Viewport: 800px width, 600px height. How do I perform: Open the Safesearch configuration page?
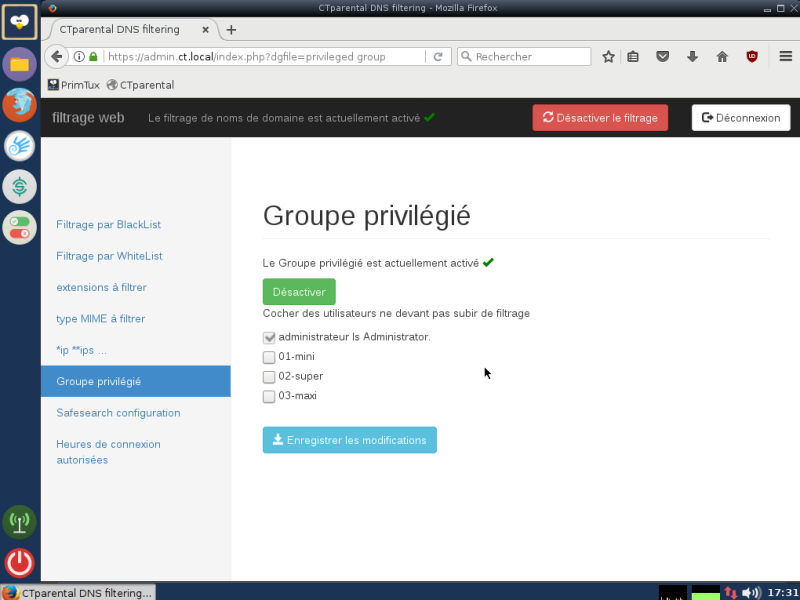coord(118,413)
